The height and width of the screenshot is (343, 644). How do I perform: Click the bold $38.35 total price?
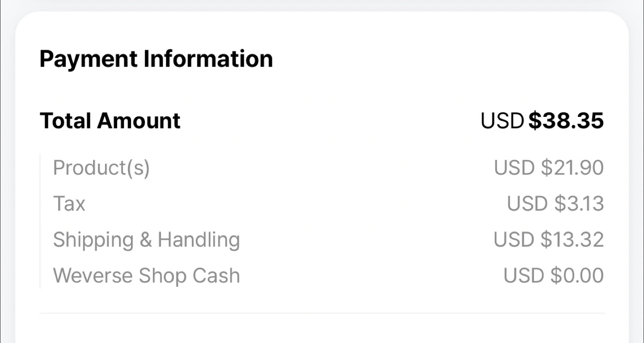(566, 121)
